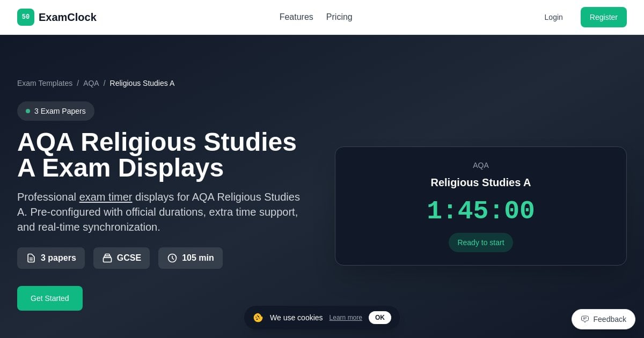Click the GCSE level stack icon
644x338 pixels.
coord(107,258)
